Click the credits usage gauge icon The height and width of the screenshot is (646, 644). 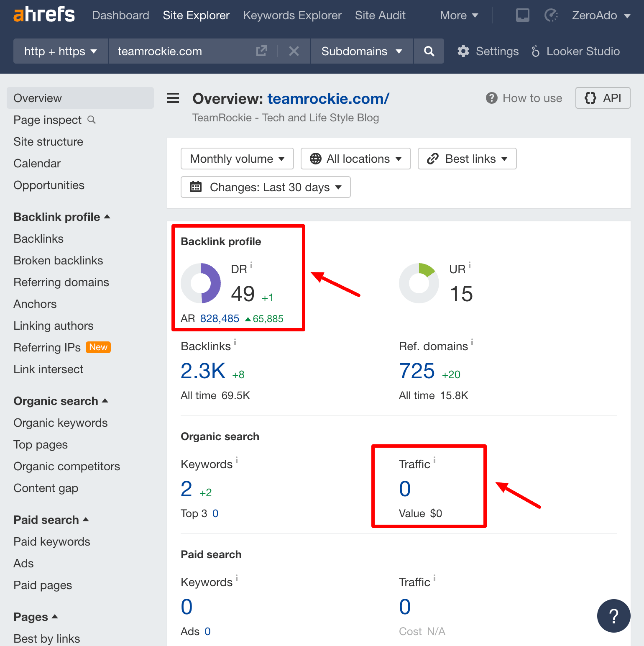551,15
